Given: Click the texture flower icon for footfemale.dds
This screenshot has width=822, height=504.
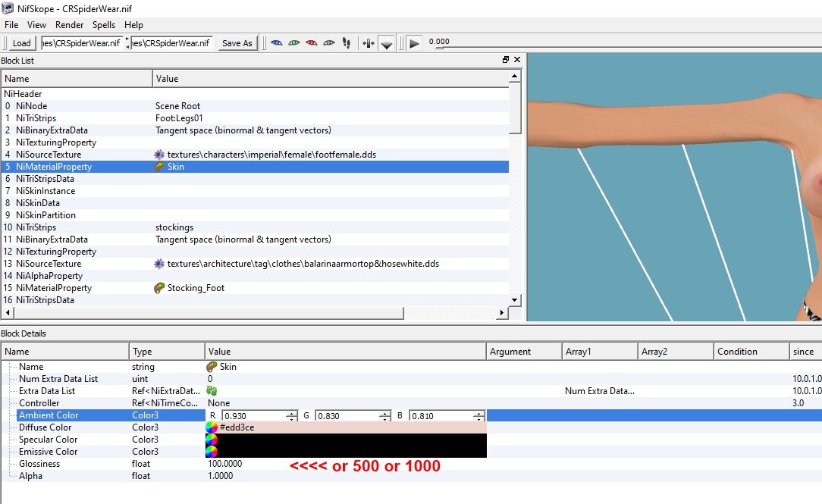Looking at the screenshot, I should [x=159, y=155].
